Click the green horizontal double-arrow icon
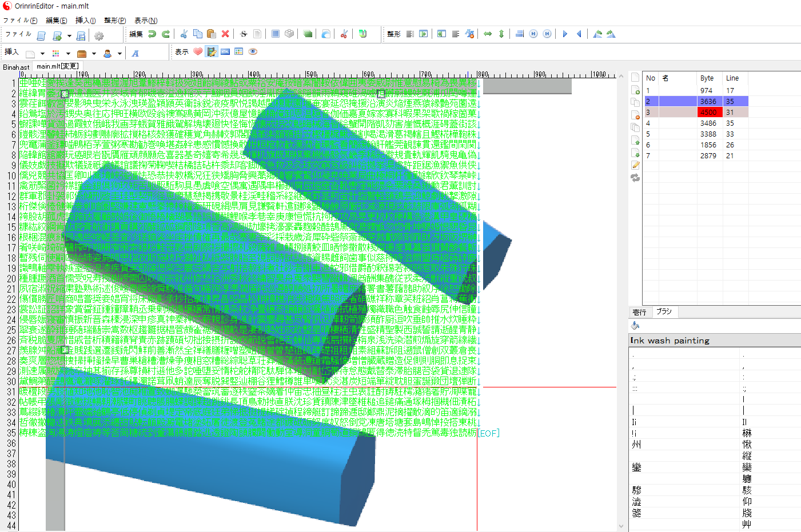 tap(488, 34)
